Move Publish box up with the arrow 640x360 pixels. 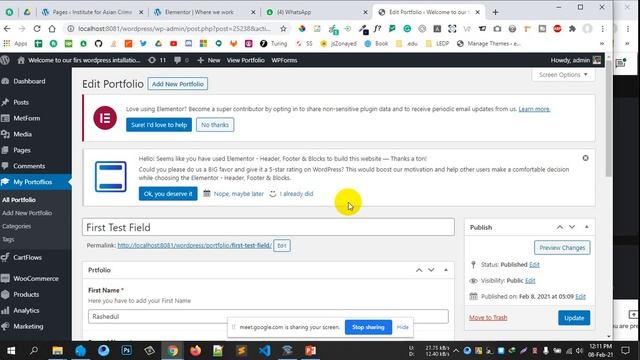[560, 227]
